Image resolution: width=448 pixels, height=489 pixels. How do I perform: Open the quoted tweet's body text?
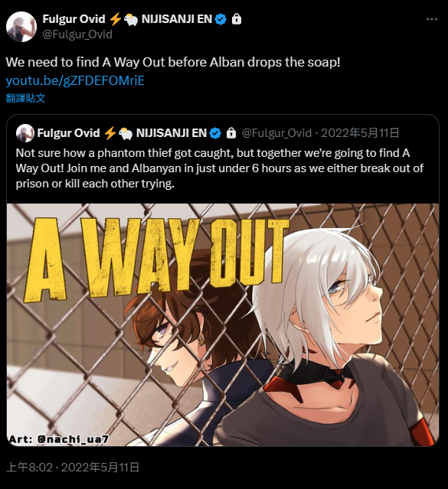(x=220, y=168)
